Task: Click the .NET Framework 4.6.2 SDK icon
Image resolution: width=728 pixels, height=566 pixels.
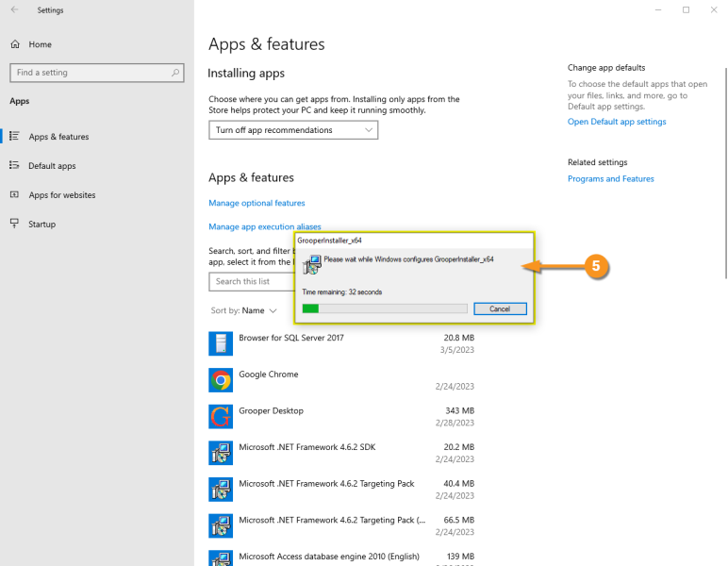Action: click(x=221, y=453)
